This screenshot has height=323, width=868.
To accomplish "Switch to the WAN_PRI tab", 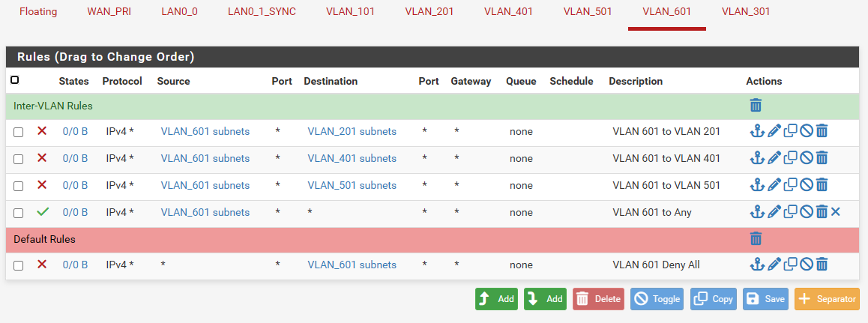I will 109,12.
